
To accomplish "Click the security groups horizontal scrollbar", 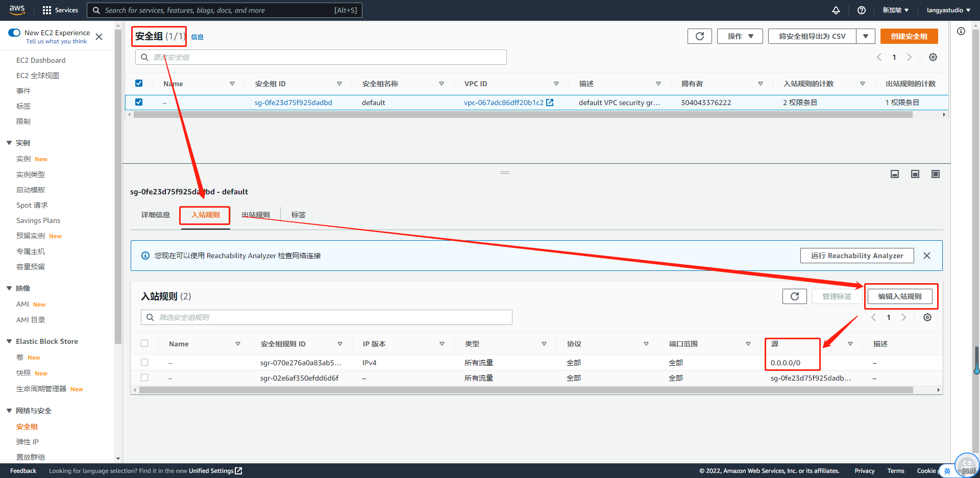I will point(523,115).
